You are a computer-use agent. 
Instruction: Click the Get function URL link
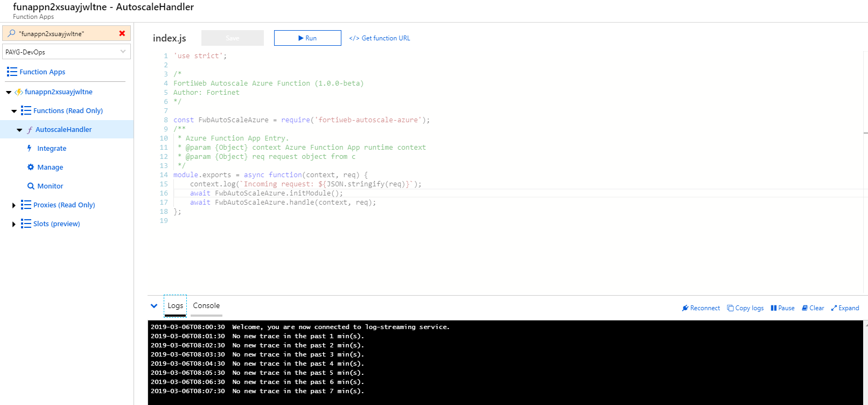(386, 38)
